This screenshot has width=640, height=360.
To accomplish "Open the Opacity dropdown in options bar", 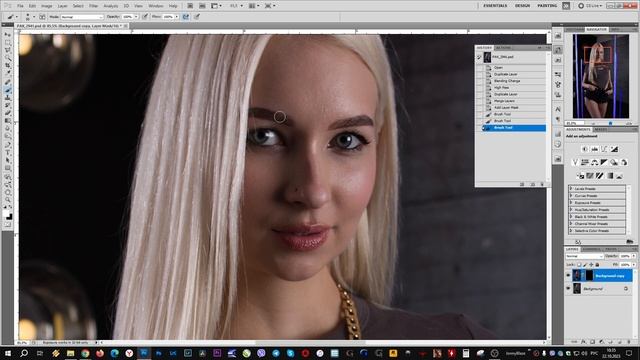I will click(x=136, y=17).
